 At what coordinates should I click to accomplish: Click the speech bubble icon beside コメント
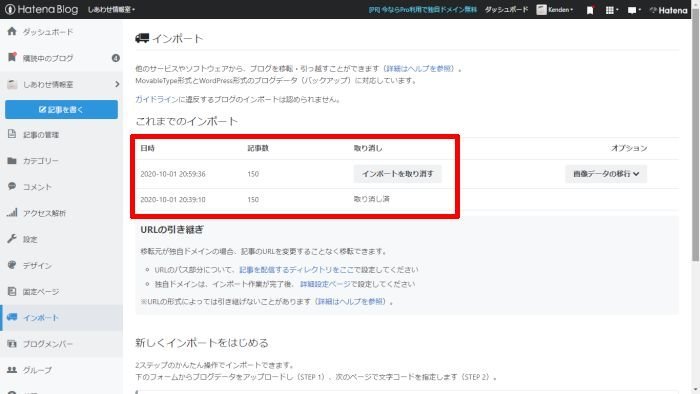pos(12,186)
